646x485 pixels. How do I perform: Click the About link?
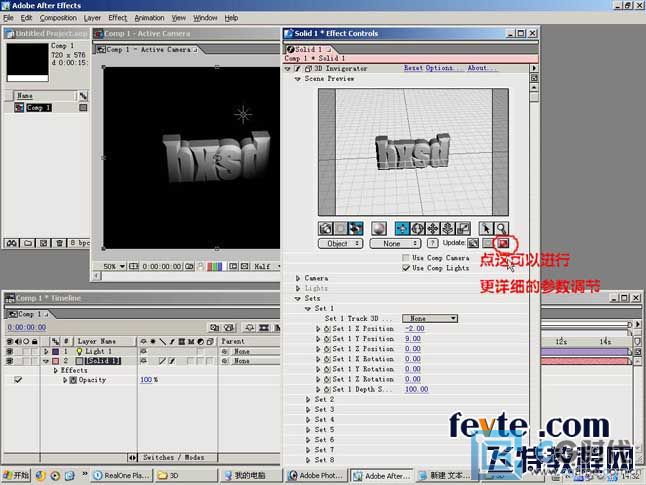[481, 68]
